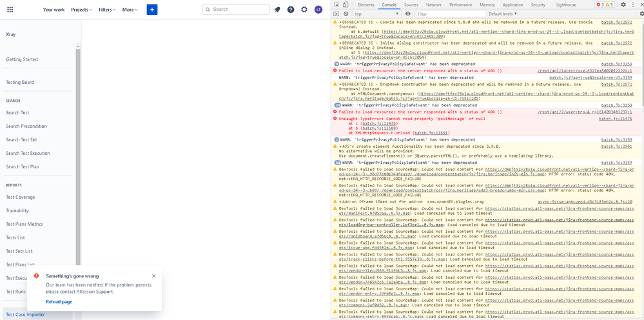Open the Default levels dropdown
This screenshot has width=644, height=320.
point(503,14)
